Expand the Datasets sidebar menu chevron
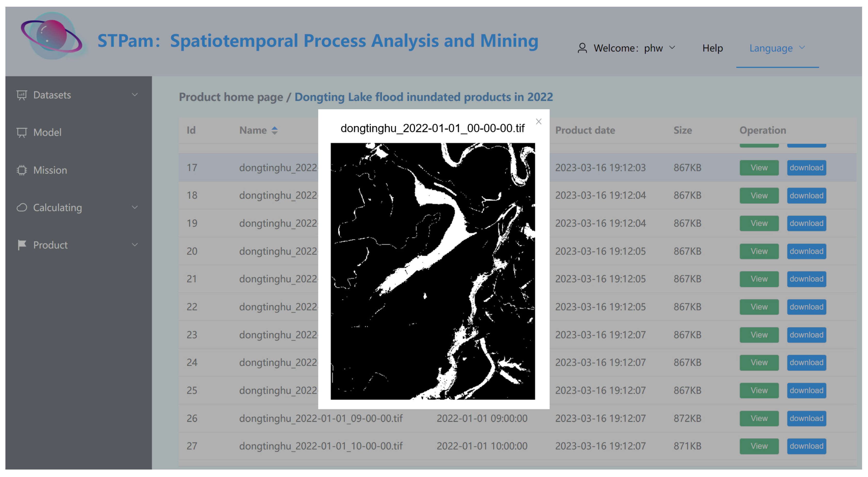Screen dimensions: 868x477 [x=135, y=95]
